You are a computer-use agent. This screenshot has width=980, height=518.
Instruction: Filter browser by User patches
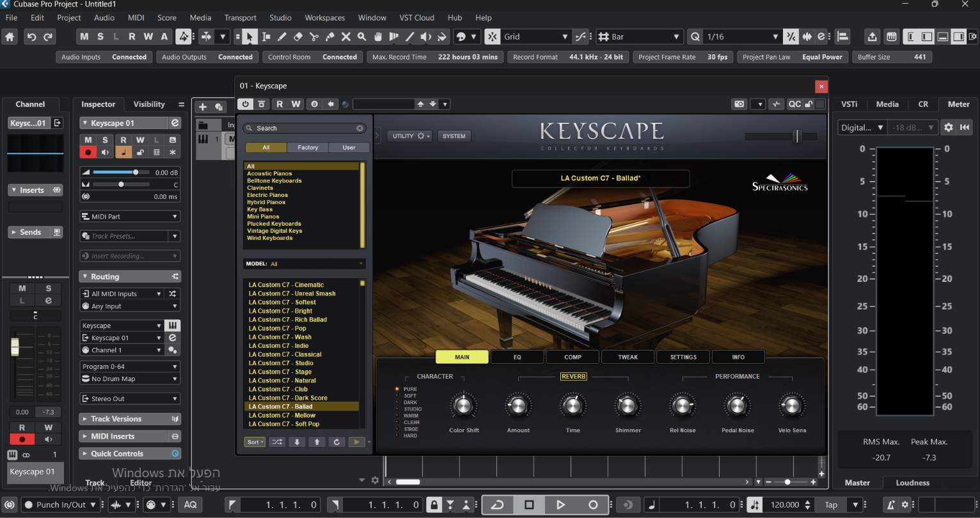[x=349, y=148]
